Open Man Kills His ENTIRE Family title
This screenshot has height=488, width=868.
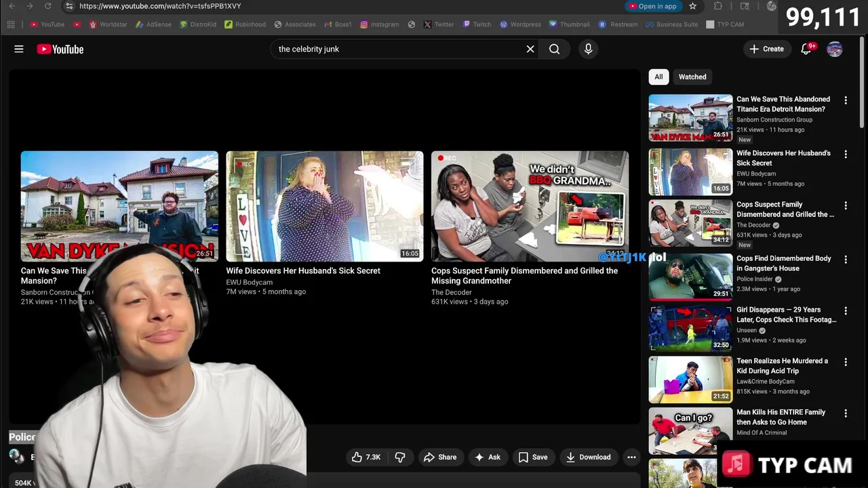tap(781, 417)
